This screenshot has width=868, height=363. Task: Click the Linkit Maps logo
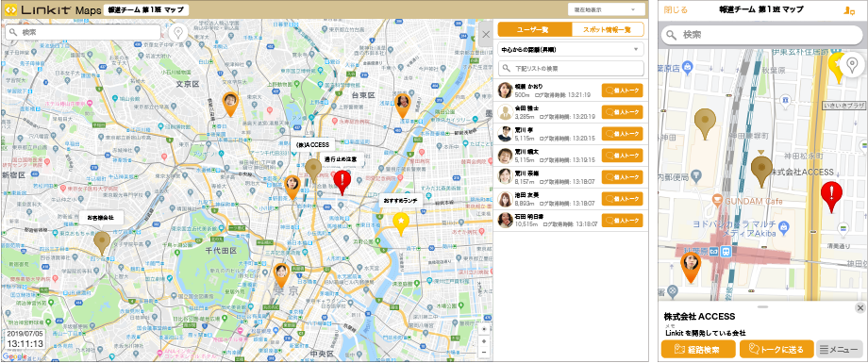point(52,10)
